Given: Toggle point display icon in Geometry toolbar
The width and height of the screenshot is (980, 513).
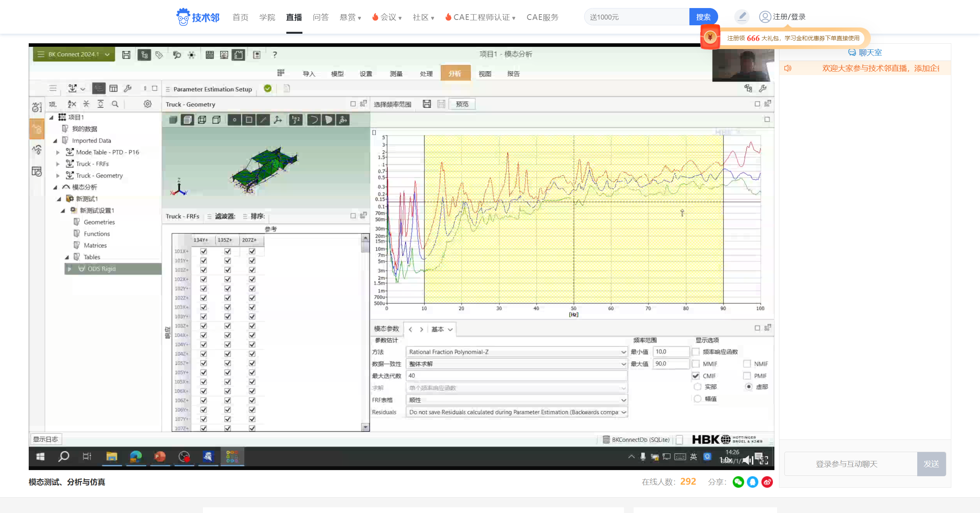Looking at the screenshot, I should pos(234,120).
